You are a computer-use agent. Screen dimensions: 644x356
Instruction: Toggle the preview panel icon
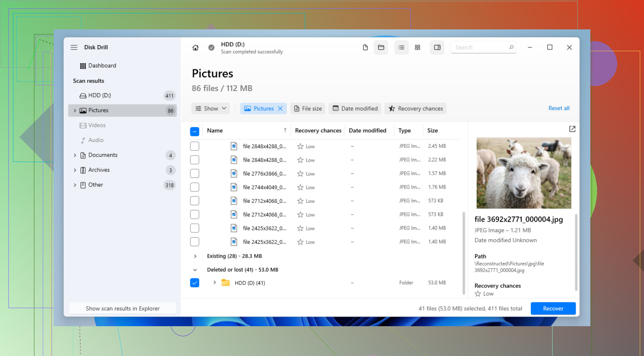click(437, 47)
